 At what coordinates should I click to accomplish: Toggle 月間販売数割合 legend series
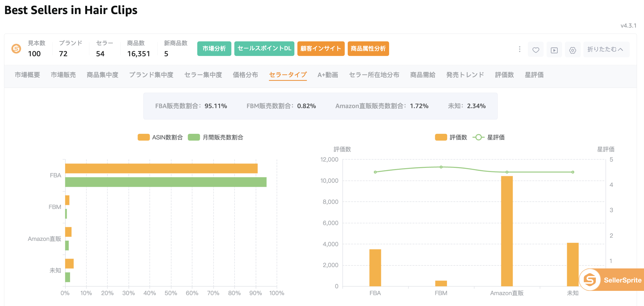(x=216, y=137)
